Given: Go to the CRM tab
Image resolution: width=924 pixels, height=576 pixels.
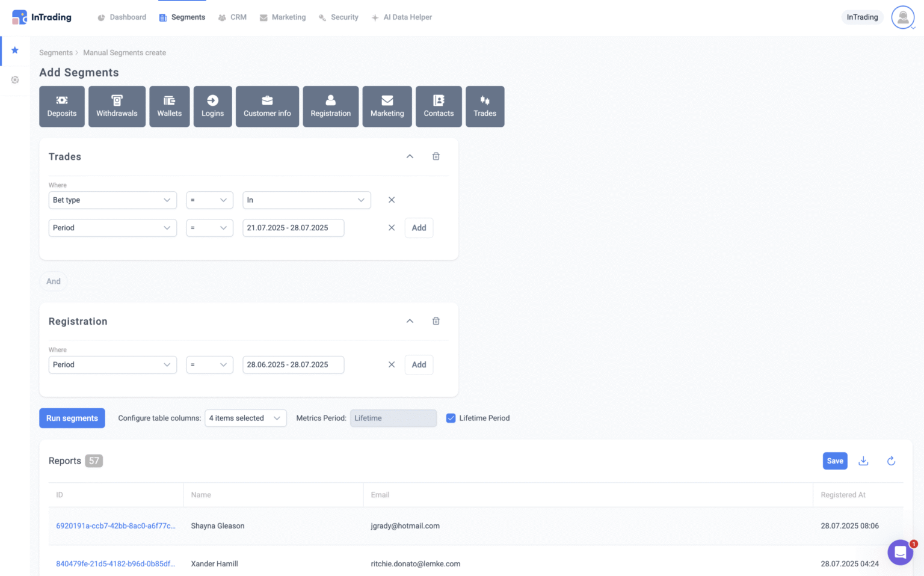Looking at the screenshot, I should click(232, 17).
